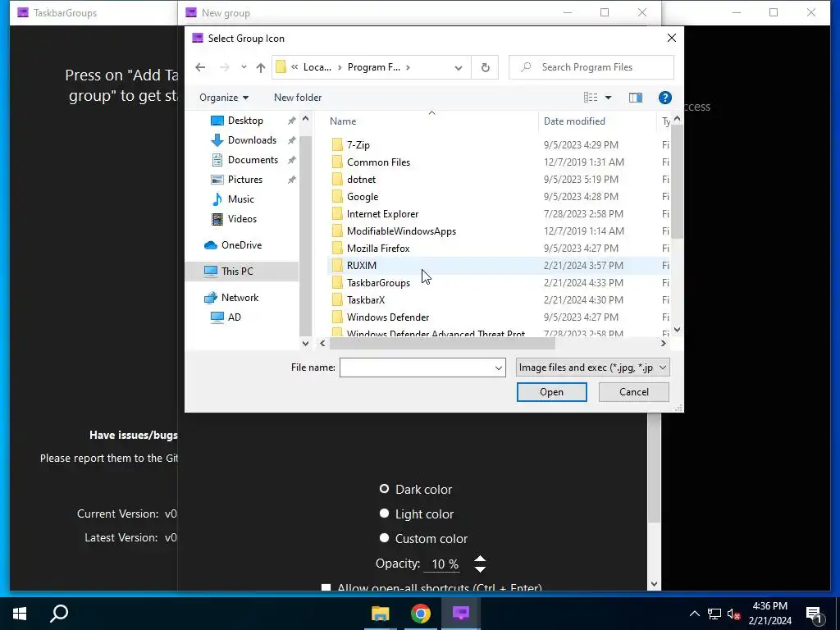This screenshot has width=840, height=630.
Task: Open the recent locations dropdown arrow
Action: coord(244,67)
